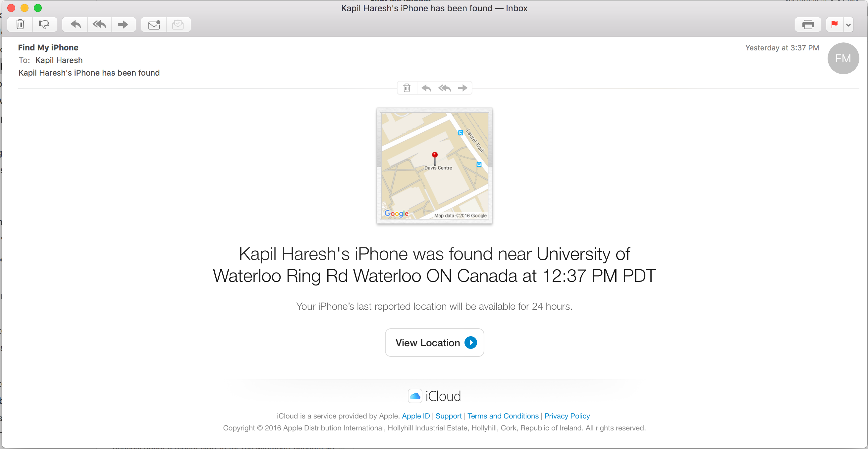Click the View Location button
This screenshot has width=868, height=449.
tap(434, 343)
